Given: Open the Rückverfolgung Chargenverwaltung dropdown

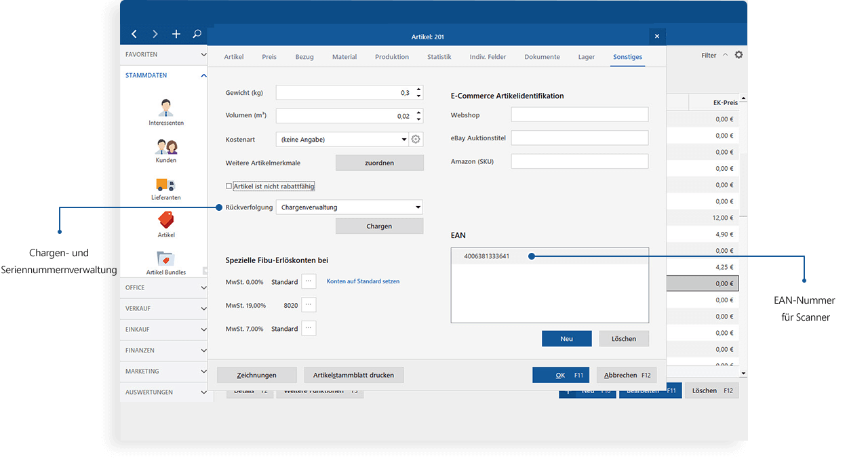Looking at the screenshot, I should [x=350, y=207].
